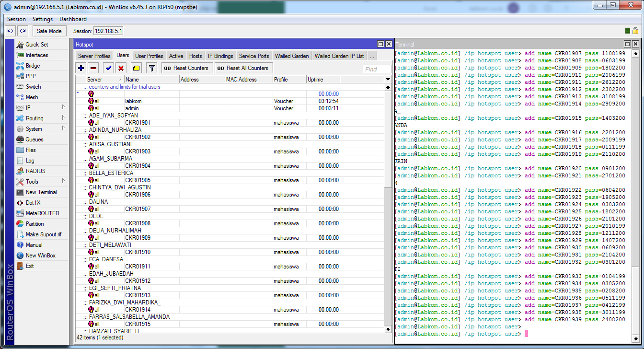Open MetaROUTER in the sidebar
Screen dimensions: 644x349
[42, 213]
